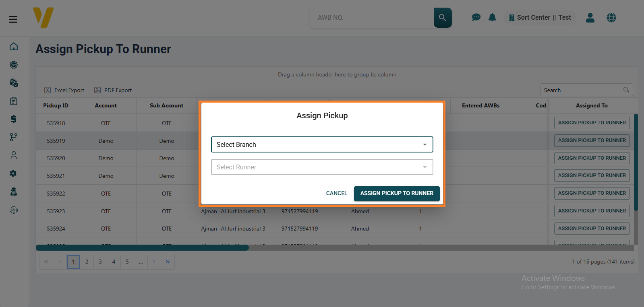
Task: Open the settings gear sidebar icon
Action: (13, 173)
